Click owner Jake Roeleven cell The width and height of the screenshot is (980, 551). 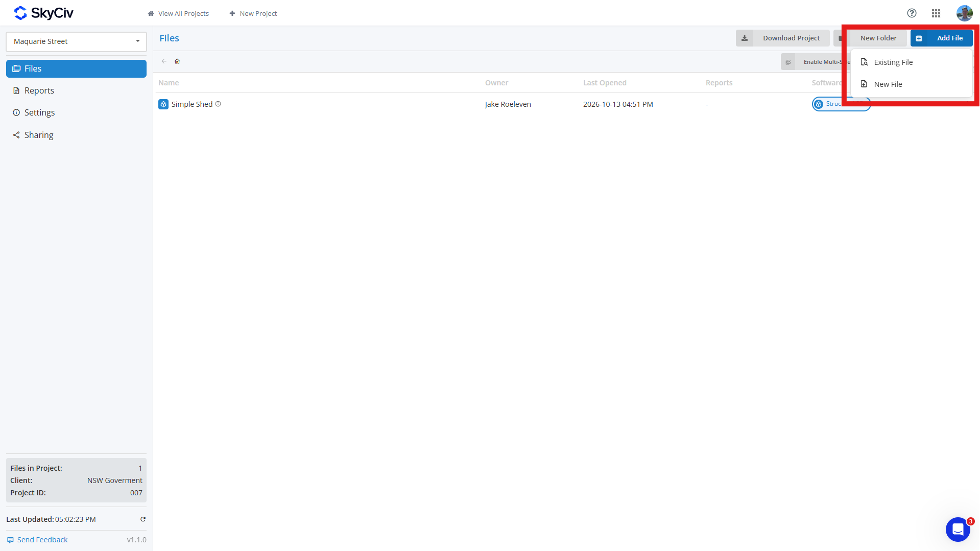click(x=508, y=104)
